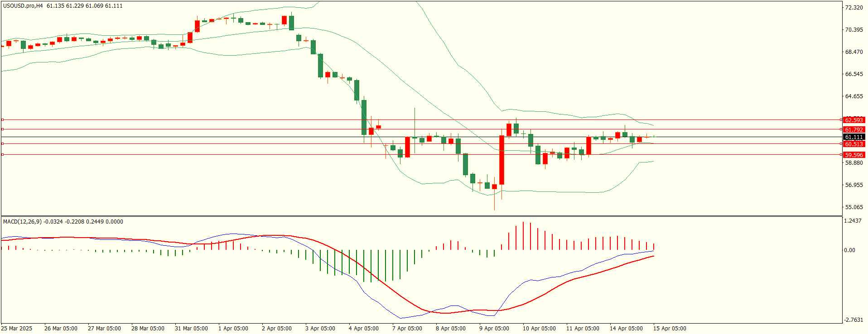Screen dimensions: 868x334
Task: Click the 28 Mar 05:00 time label
Action: pyautogui.click(x=148, y=328)
